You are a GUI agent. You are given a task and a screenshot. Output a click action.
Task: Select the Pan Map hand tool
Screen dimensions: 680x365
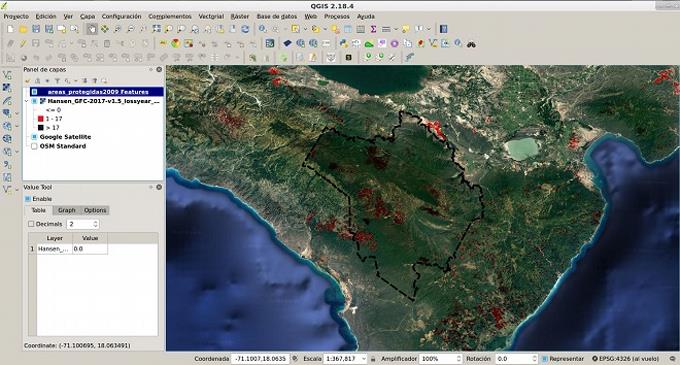(92, 29)
